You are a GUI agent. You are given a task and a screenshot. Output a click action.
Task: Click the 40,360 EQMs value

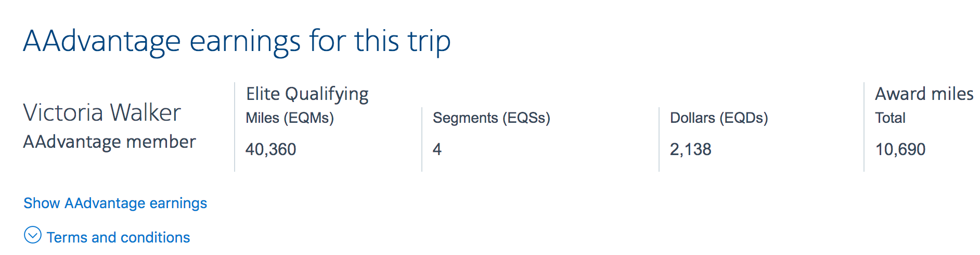270,149
